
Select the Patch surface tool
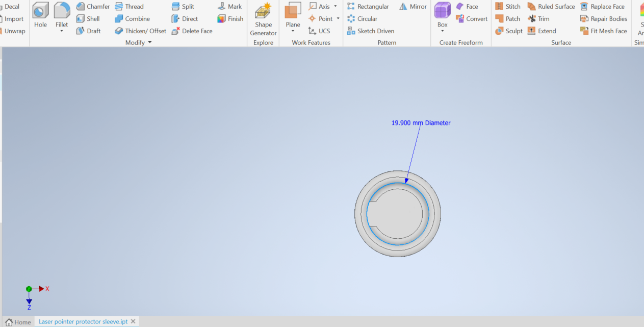pyautogui.click(x=508, y=19)
